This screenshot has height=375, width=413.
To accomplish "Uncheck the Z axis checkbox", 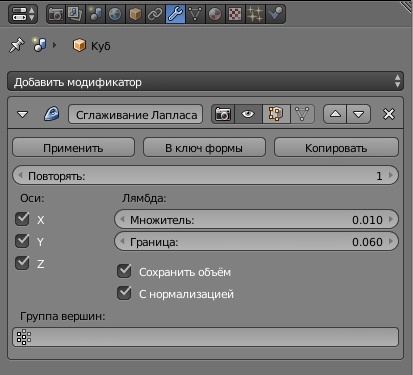I will coord(22,263).
